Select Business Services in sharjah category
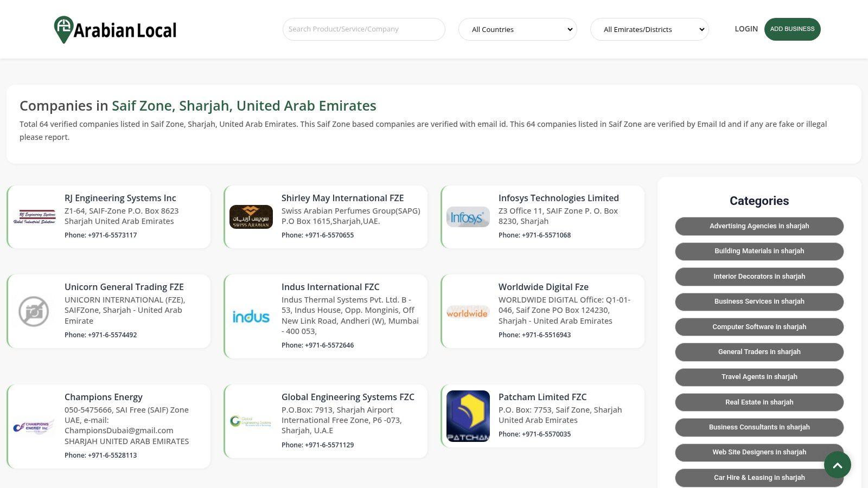The width and height of the screenshot is (868, 488). point(759,301)
